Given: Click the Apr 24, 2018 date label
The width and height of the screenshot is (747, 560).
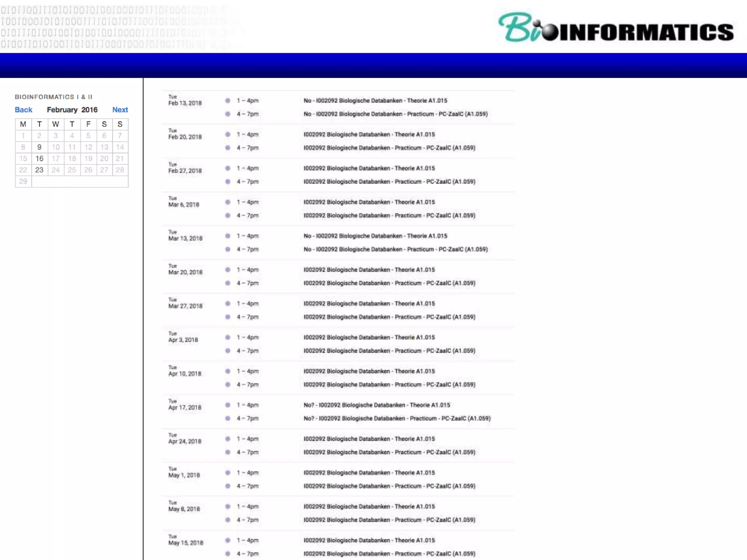Looking at the screenshot, I should pyautogui.click(x=185, y=442).
